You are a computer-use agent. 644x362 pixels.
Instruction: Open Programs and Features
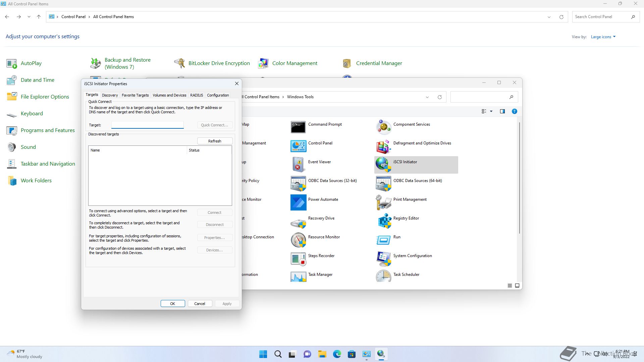tap(40, 130)
